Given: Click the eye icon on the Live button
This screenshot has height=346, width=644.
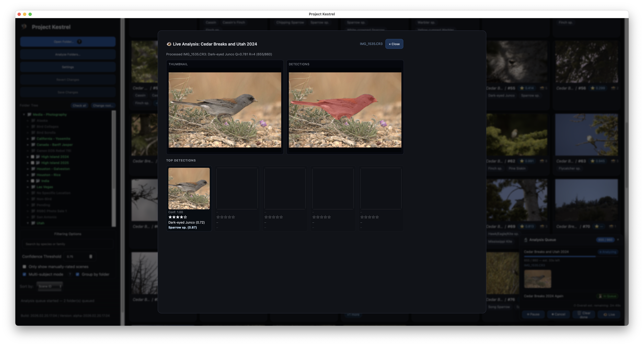Looking at the screenshot, I should [605, 315].
